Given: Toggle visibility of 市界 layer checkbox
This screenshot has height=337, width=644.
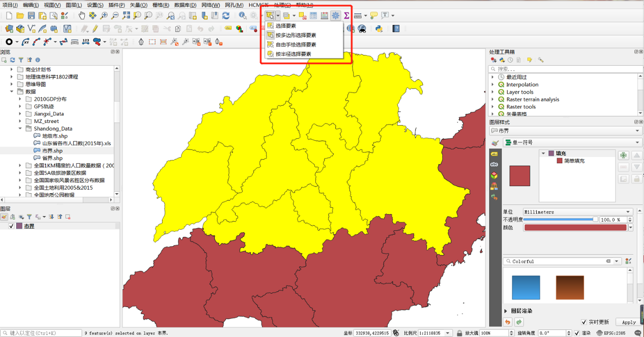Looking at the screenshot, I should [12, 226].
